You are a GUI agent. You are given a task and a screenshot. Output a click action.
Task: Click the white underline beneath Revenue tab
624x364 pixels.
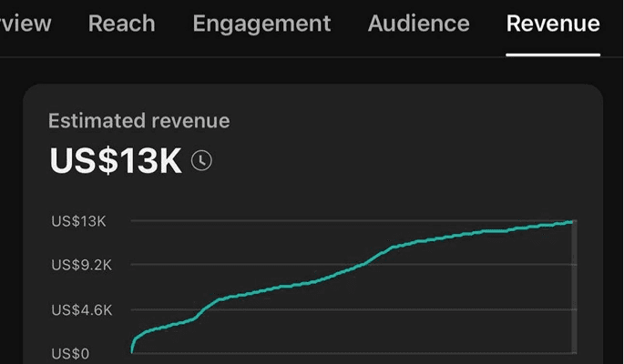click(553, 55)
